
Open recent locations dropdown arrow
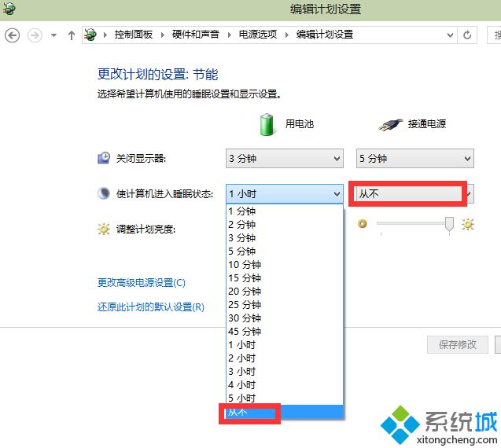[x=53, y=35]
